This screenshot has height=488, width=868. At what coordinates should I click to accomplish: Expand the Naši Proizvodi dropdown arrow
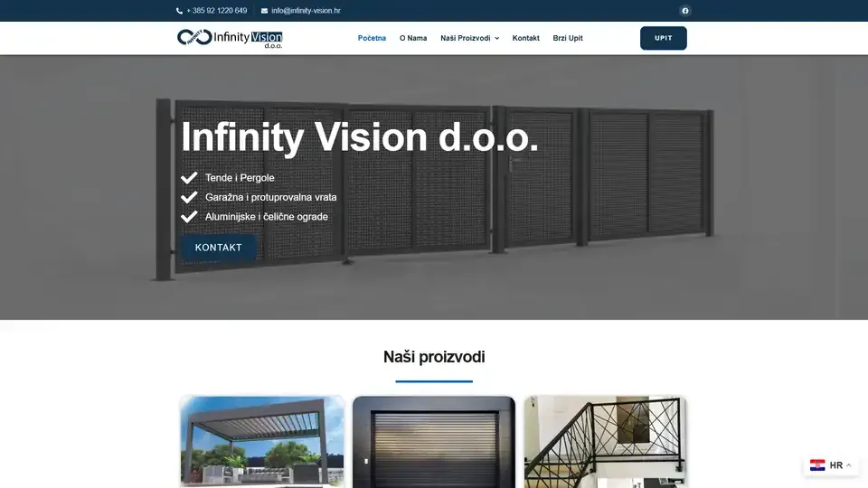pyautogui.click(x=496, y=38)
